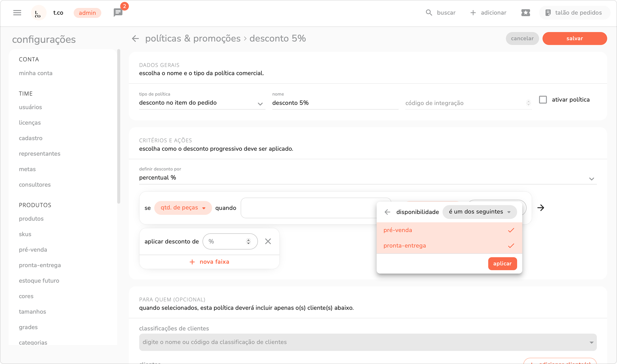617x364 pixels.
Task: Click the salvar button
Action: coord(574,38)
